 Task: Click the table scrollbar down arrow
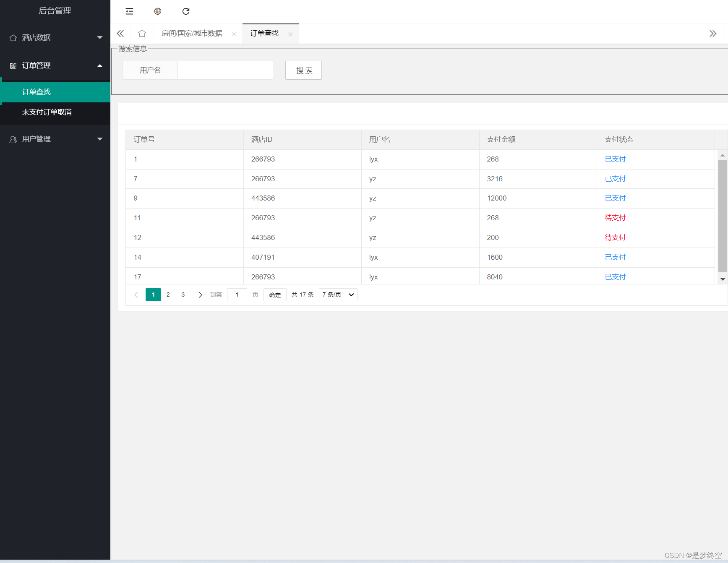[x=723, y=279]
